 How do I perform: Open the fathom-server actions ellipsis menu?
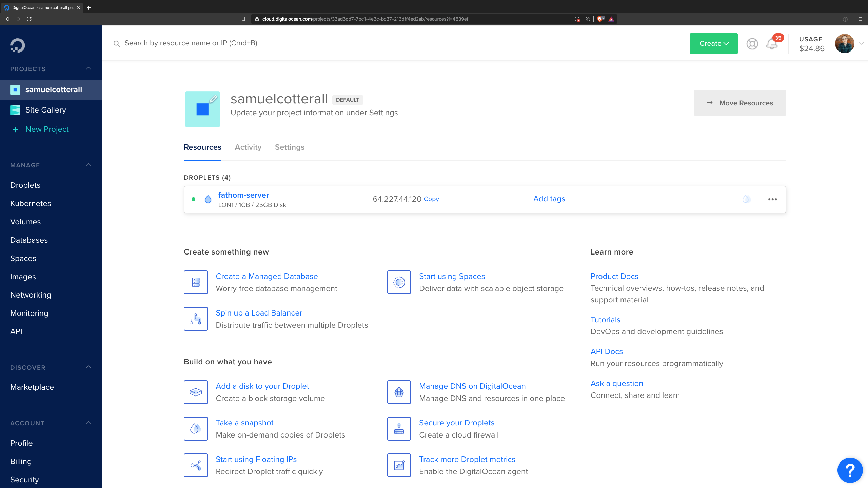[772, 199]
